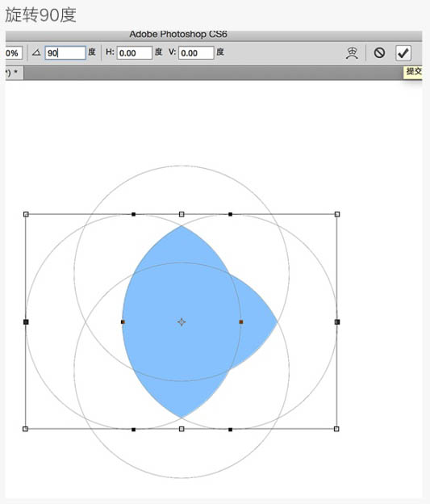Select the document tab with asterisk
The height and width of the screenshot is (504, 430).
point(15,73)
